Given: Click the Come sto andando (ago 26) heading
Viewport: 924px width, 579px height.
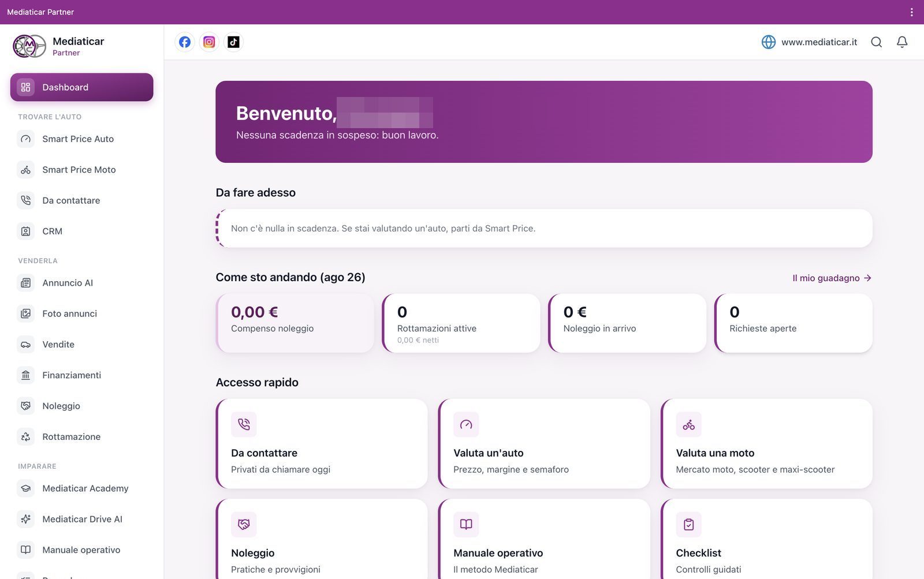Looking at the screenshot, I should (x=290, y=278).
